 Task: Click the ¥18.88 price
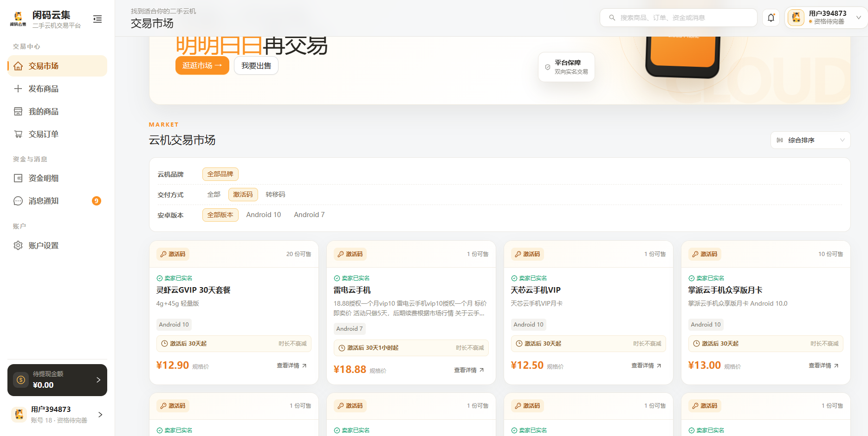(x=350, y=369)
